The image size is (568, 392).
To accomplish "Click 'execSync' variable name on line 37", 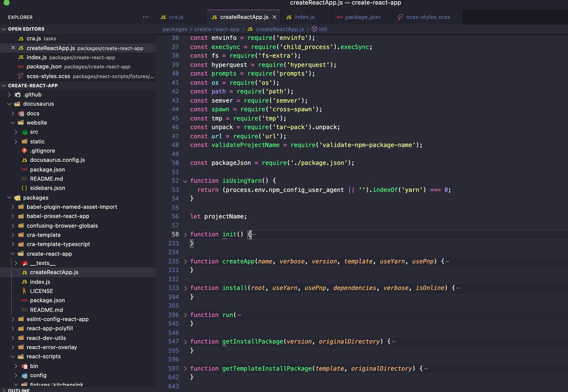I will [226, 47].
